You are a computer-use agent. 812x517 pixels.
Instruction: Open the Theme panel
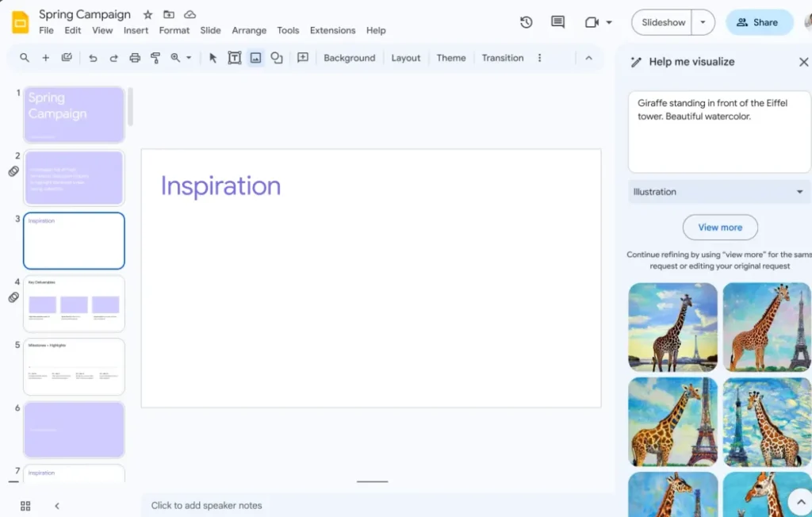450,58
